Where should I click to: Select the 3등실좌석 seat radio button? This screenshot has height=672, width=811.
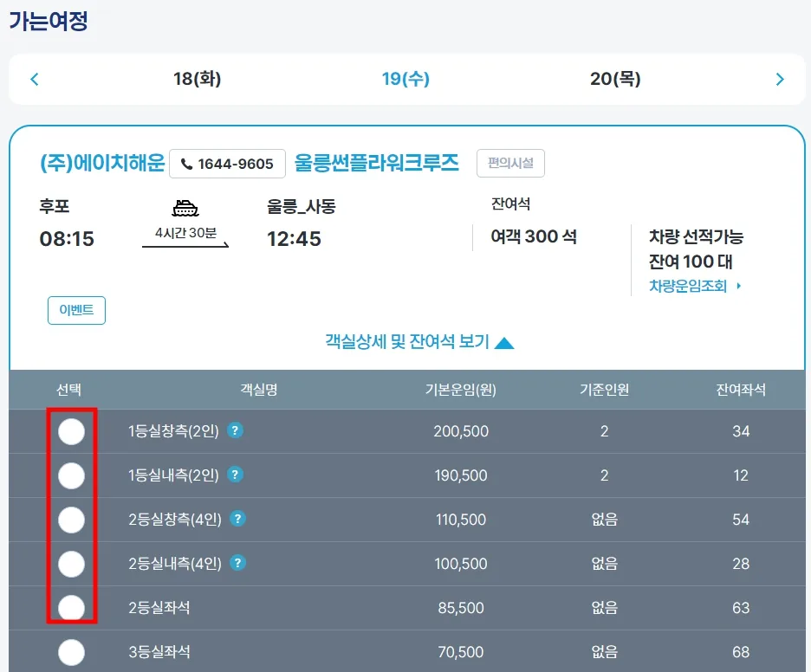[x=72, y=652]
